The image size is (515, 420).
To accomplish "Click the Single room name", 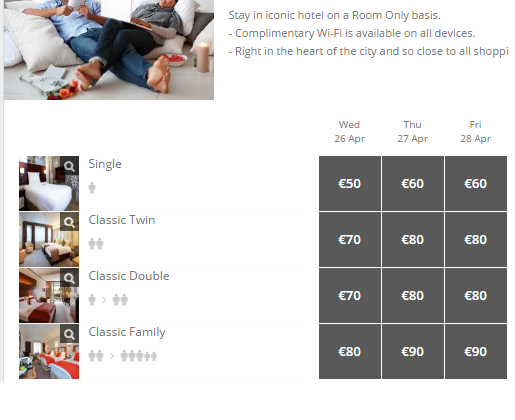I will (x=105, y=164).
